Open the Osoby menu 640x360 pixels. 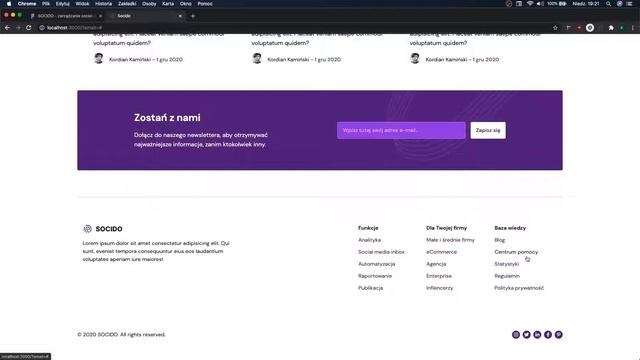[149, 4]
